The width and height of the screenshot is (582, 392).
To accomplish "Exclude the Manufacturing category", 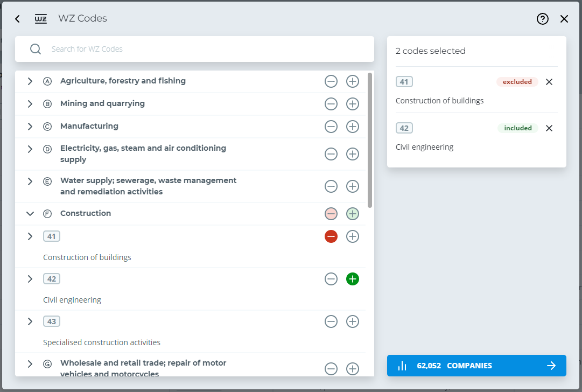I will [331, 127].
